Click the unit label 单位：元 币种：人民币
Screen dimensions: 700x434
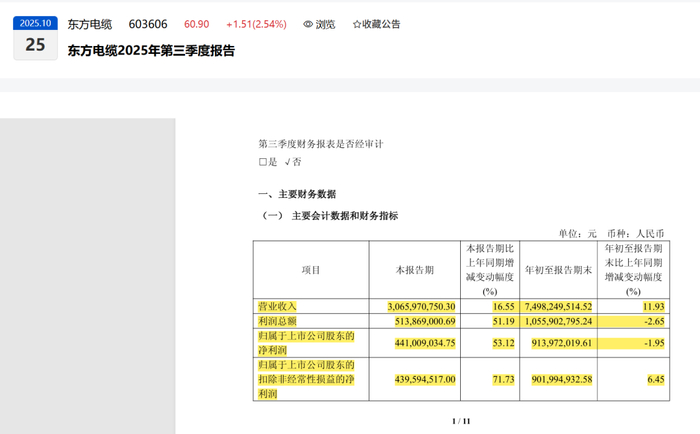coord(611,234)
